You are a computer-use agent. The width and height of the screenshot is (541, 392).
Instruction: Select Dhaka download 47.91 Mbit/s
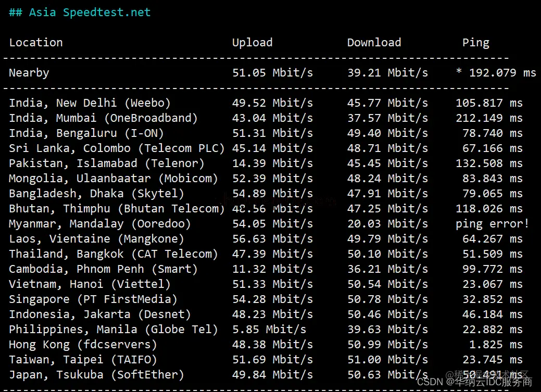387,194
